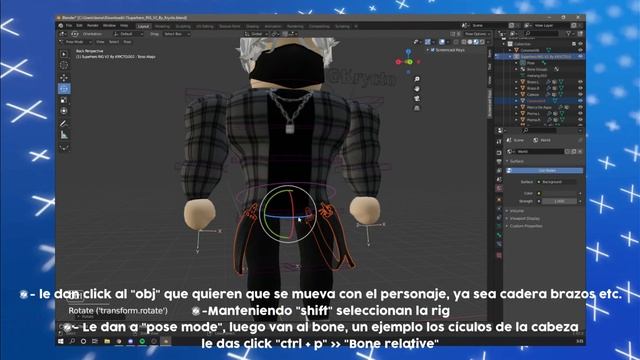Select the Move tool in toolbar
This screenshot has width=640, height=360.
click(64, 78)
